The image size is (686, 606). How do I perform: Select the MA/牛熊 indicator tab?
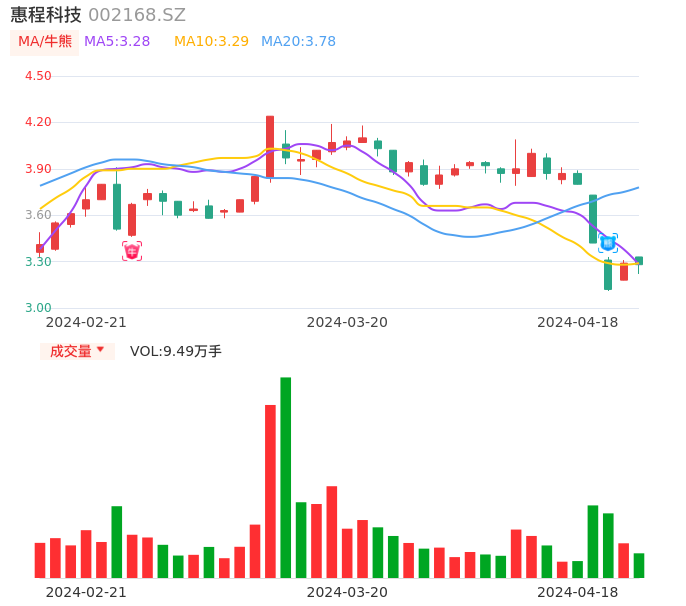click(44, 42)
